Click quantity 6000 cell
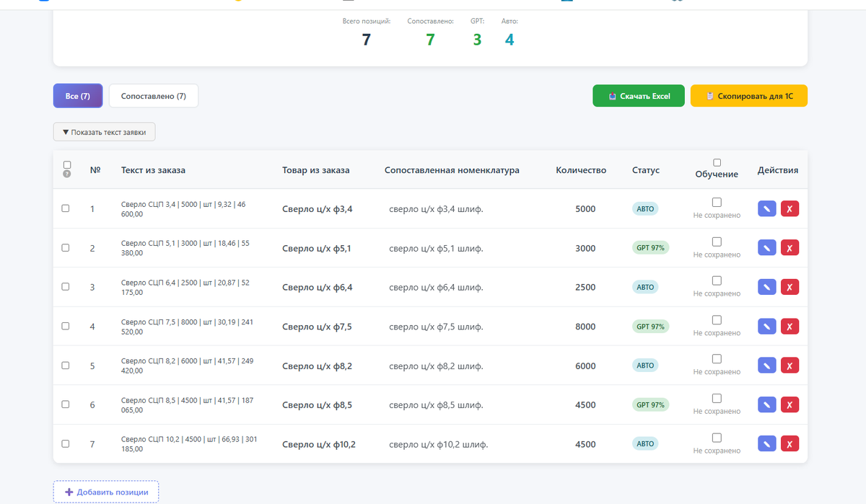Viewport: 866px width, 504px height. [585, 366]
